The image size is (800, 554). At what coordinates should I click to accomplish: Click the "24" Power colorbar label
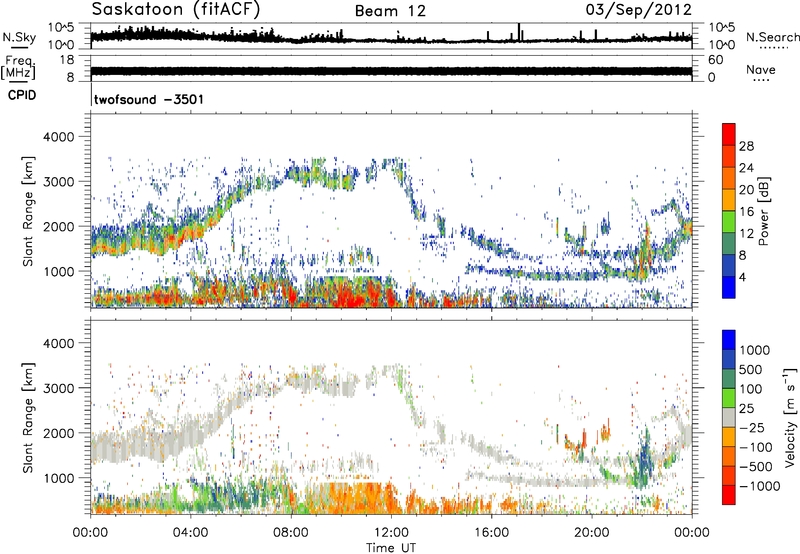(746, 168)
